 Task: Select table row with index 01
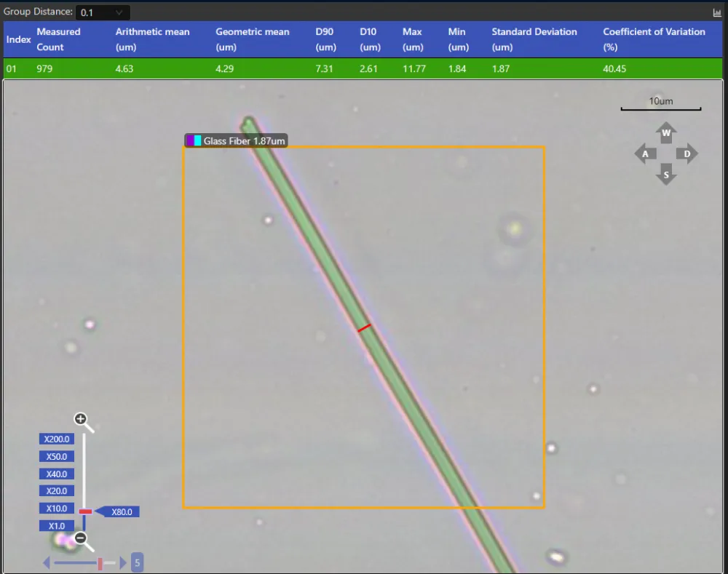tap(363, 68)
